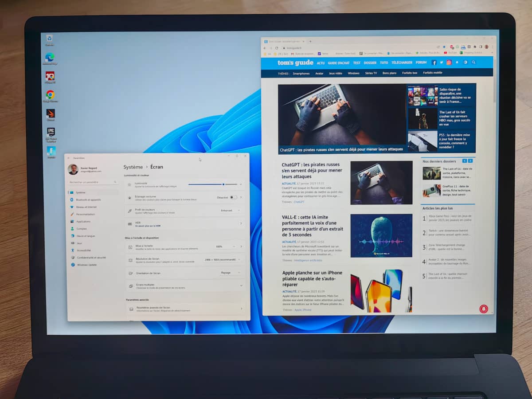Open the Smartphones theme link
This screenshot has width=532, height=399.
301,73
